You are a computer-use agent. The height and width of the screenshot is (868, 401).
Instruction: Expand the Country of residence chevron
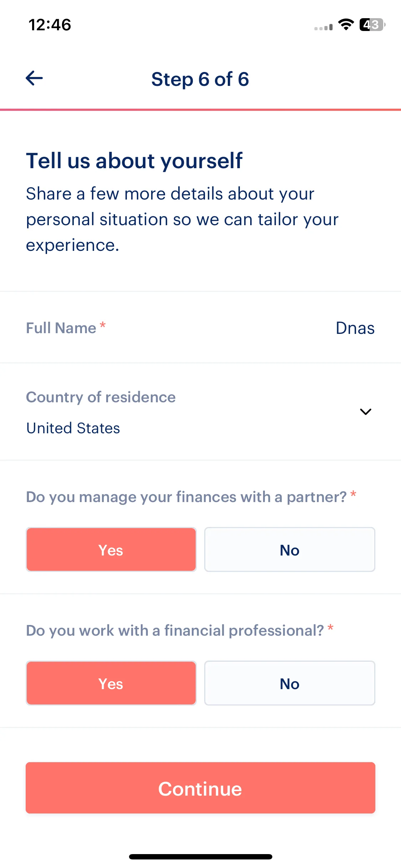point(366,412)
